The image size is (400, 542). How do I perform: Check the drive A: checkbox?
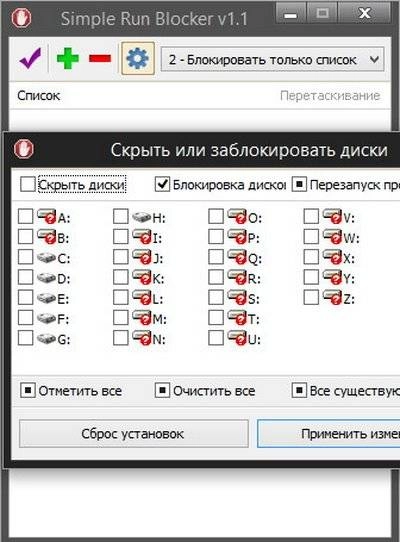click(26, 216)
